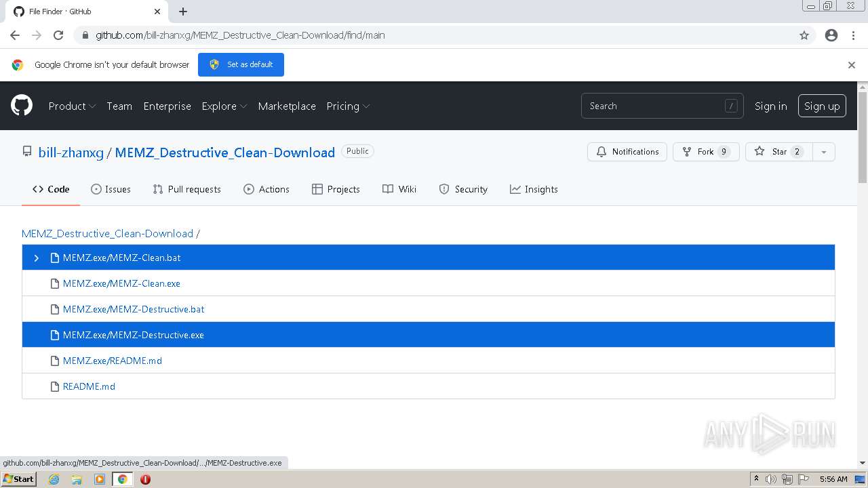The width and height of the screenshot is (868, 488).
Task: Click Marketplace in GitHub header
Action: [x=287, y=106]
